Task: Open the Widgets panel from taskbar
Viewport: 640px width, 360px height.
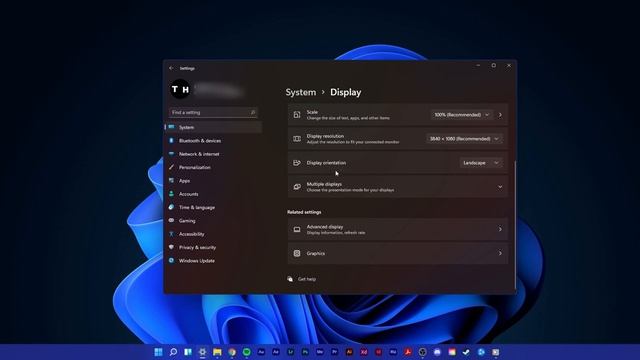Action: pyautogui.click(x=188, y=352)
